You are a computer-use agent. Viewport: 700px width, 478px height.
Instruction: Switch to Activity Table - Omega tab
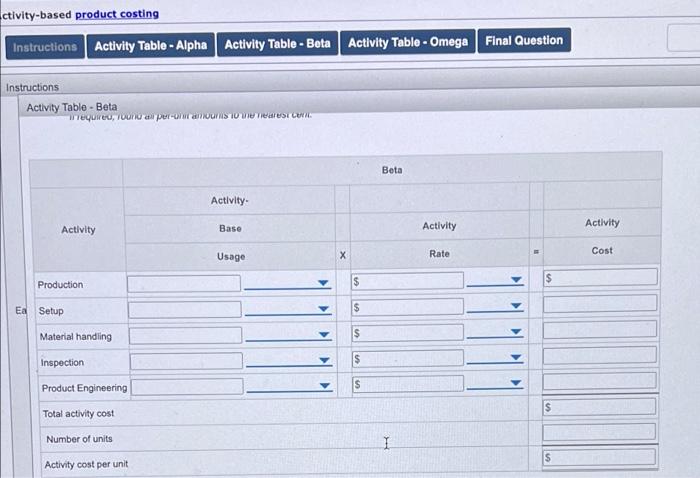pyautogui.click(x=408, y=42)
